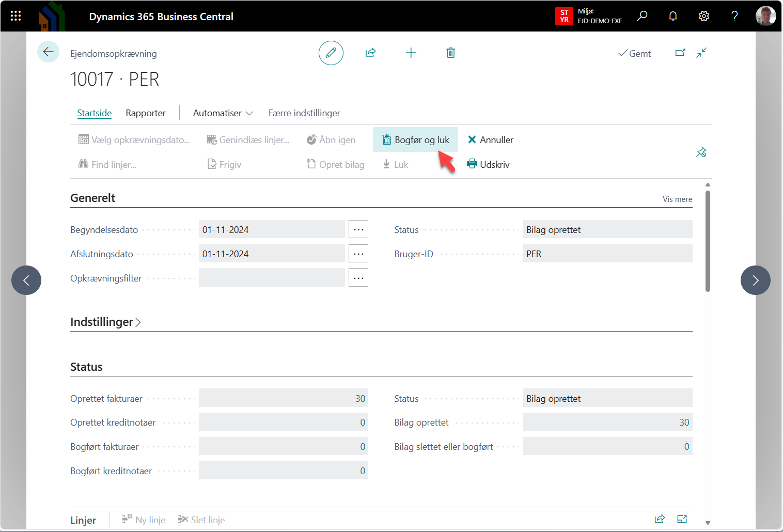Screen dimensions: 783x532
Task: Click the back arrow button
Action: (x=49, y=52)
